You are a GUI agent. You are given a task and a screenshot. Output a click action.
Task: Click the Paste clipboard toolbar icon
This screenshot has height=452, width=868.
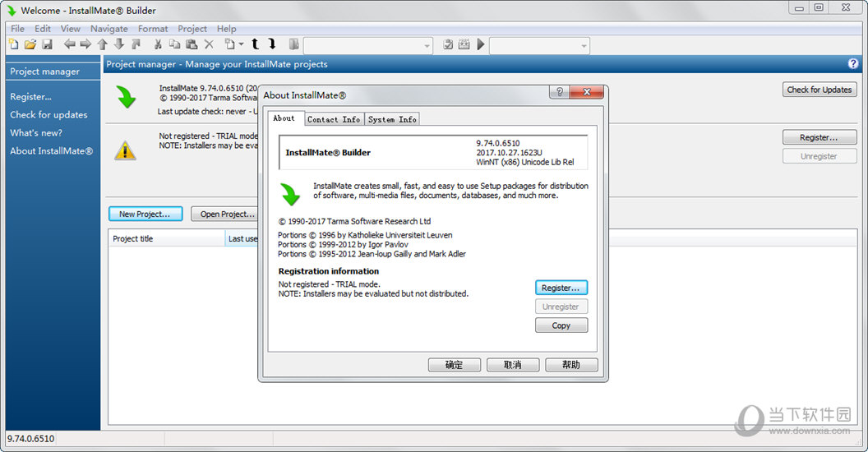pyautogui.click(x=192, y=44)
